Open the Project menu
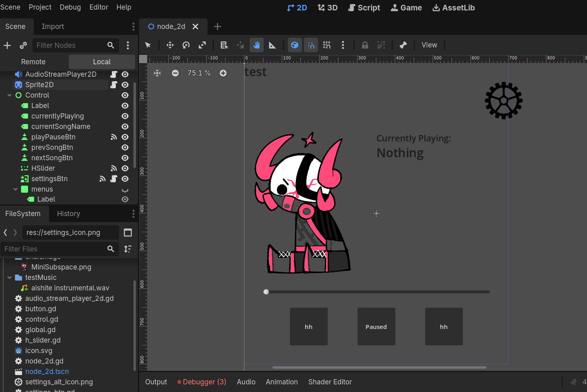 (x=40, y=7)
